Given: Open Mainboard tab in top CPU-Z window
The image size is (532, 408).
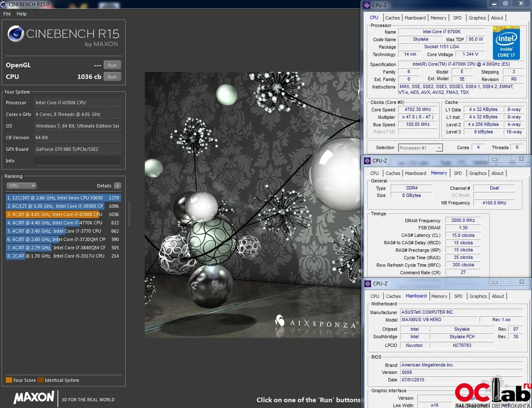Looking at the screenshot, I should pyautogui.click(x=415, y=18).
